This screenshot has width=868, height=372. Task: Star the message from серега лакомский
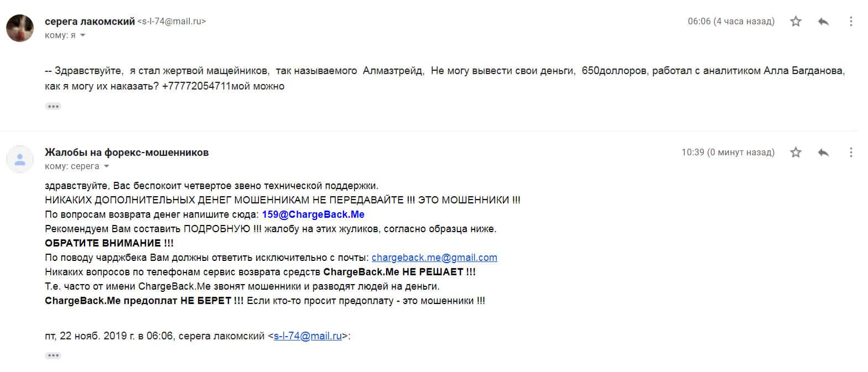click(796, 22)
